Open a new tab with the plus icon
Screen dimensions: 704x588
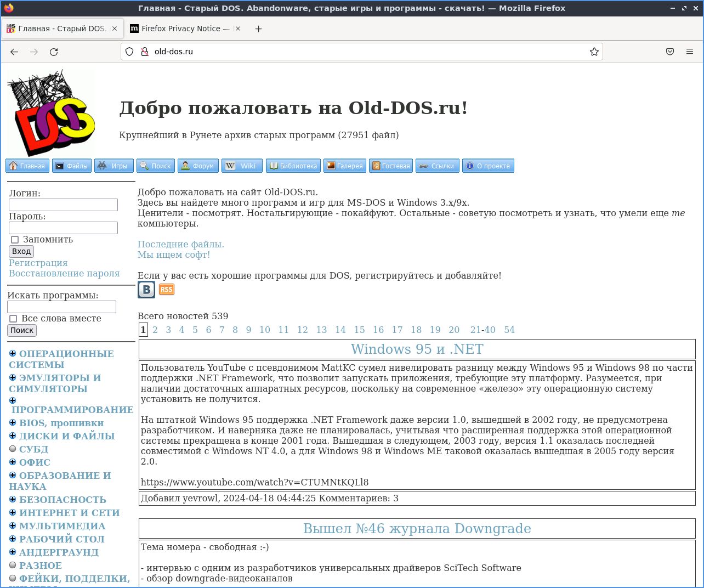[259, 29]
